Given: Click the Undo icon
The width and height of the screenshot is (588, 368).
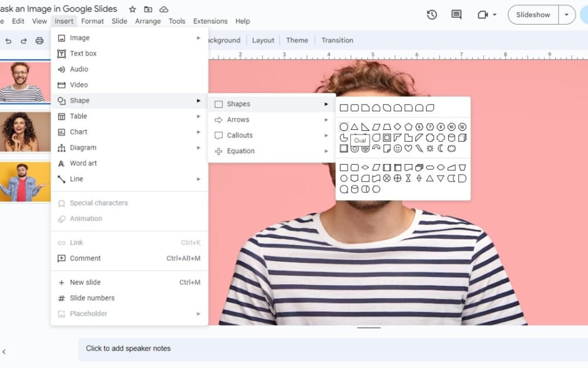Looking at the screenshot, I should pyautogui.click(x=8, y=40).
